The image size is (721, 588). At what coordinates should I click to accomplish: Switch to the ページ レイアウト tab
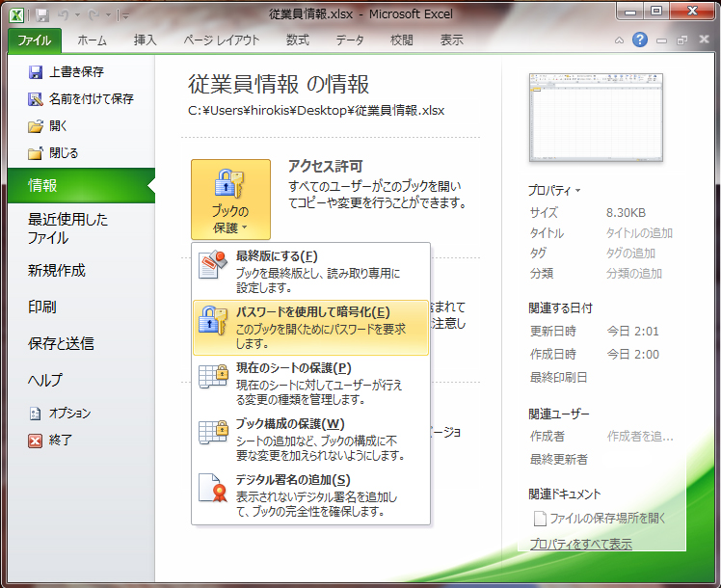point(222,40)
